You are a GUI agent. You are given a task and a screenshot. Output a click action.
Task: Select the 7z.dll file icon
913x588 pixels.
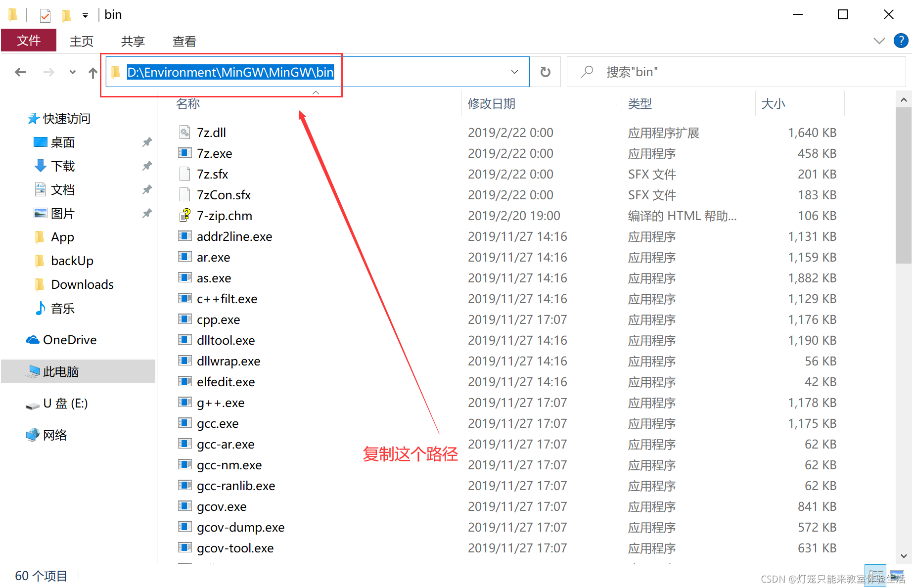[184, 133]
